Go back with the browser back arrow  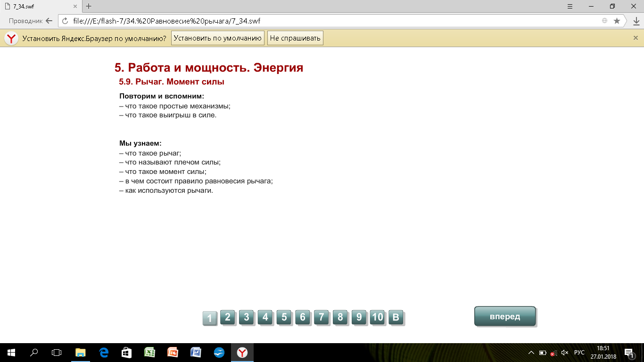[x=49, y=21]
